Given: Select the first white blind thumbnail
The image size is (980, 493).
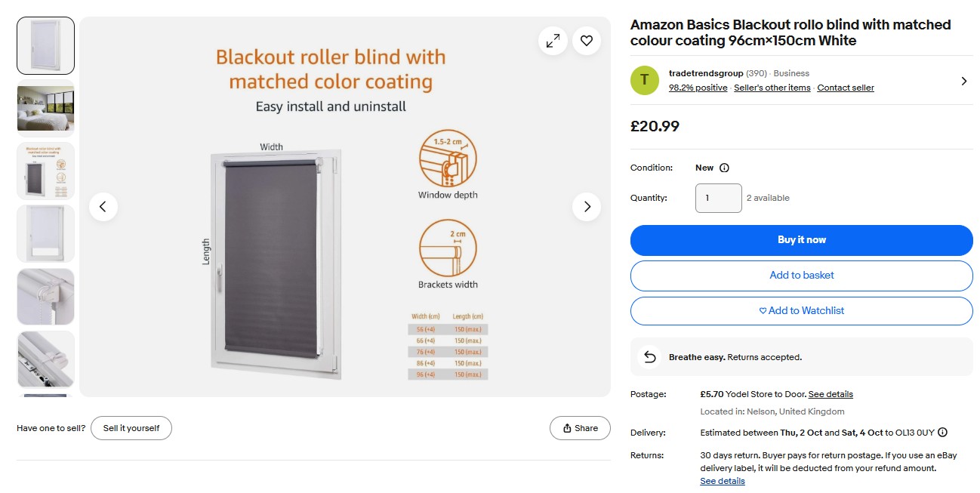Looking at the screenshot, I should pyautogui.click(x=46, y=45).
